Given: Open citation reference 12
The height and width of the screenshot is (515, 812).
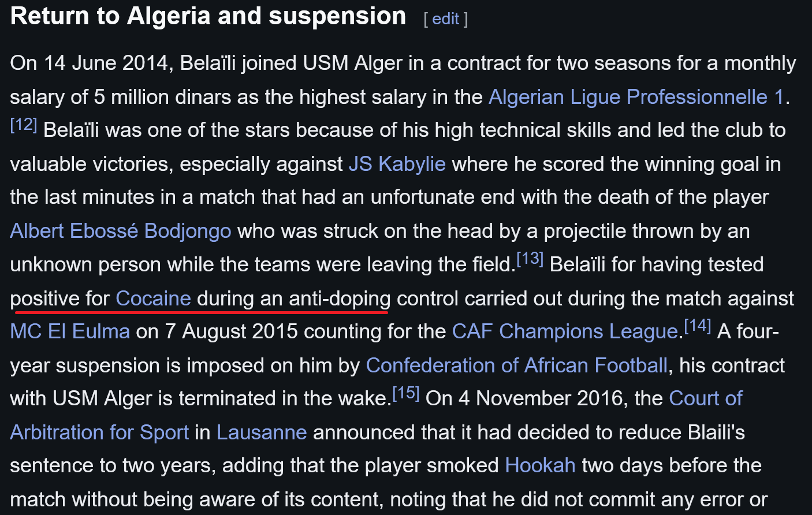Looking at the screenshot, I should click(24, 124).
